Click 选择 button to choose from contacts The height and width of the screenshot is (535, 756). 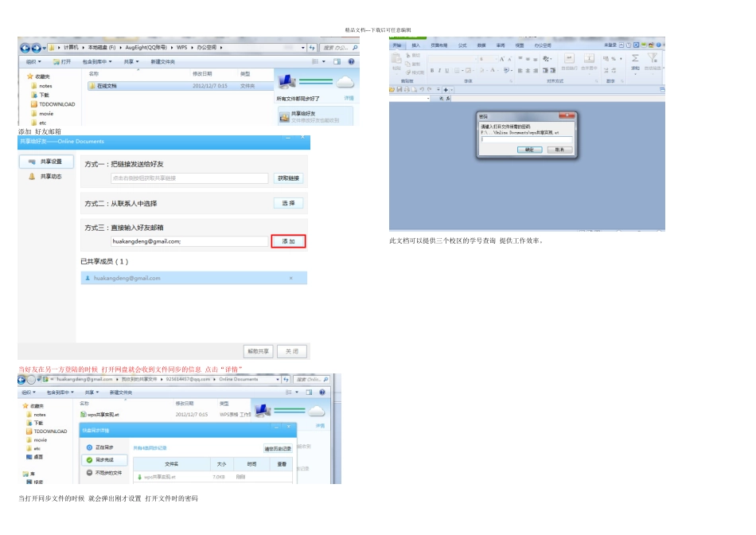pyautogui.click(x=288, y=203)
